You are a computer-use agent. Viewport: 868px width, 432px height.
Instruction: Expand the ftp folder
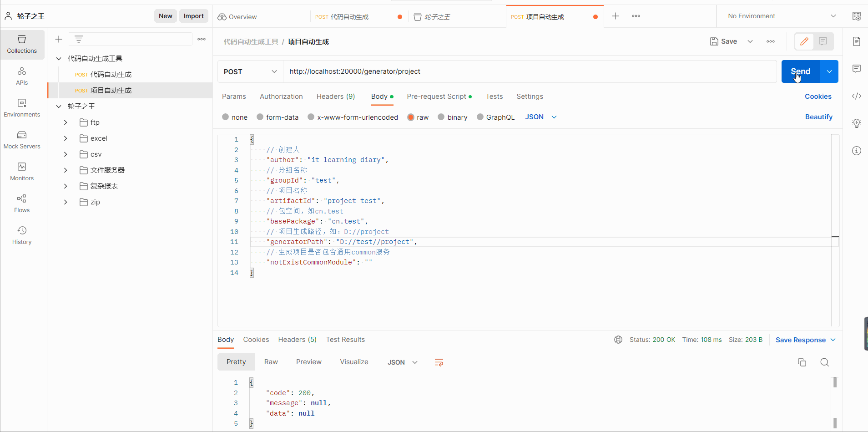(x=66, y=122)
